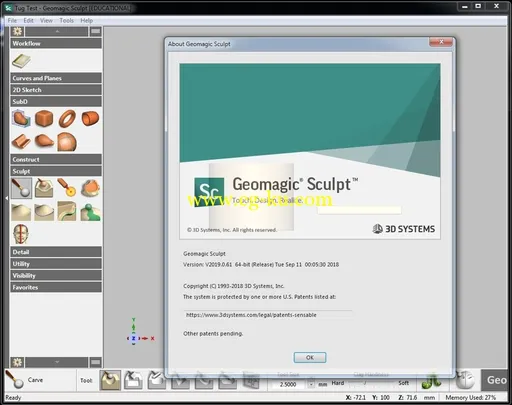Screen dimensions: 512x405
Task: Select the outlined mound Sculpt tool
Action: tap(44, 211)
